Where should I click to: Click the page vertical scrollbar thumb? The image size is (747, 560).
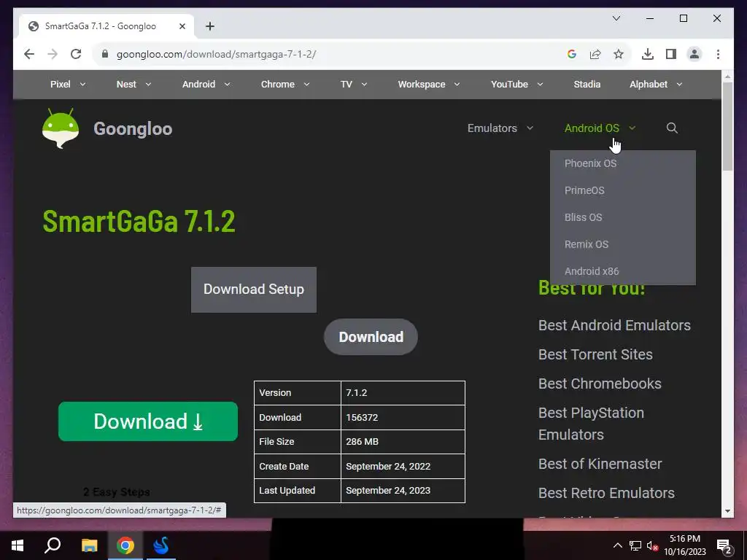pos(727,126)
